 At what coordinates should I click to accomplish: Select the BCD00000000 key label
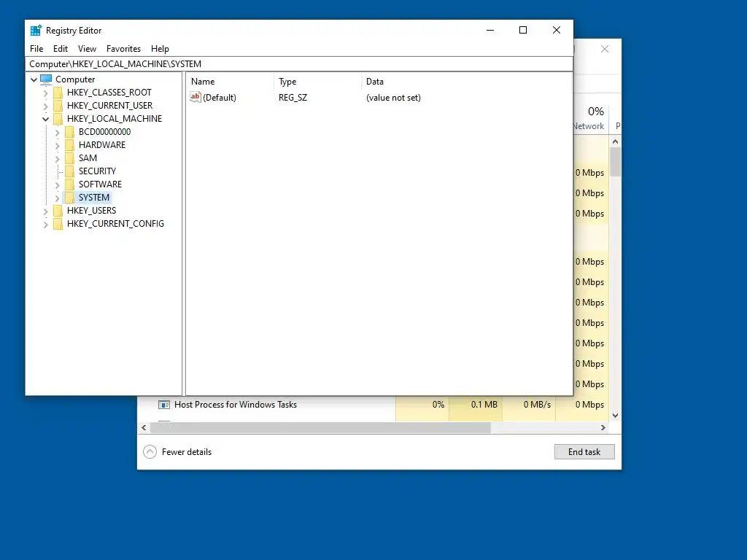104,132
